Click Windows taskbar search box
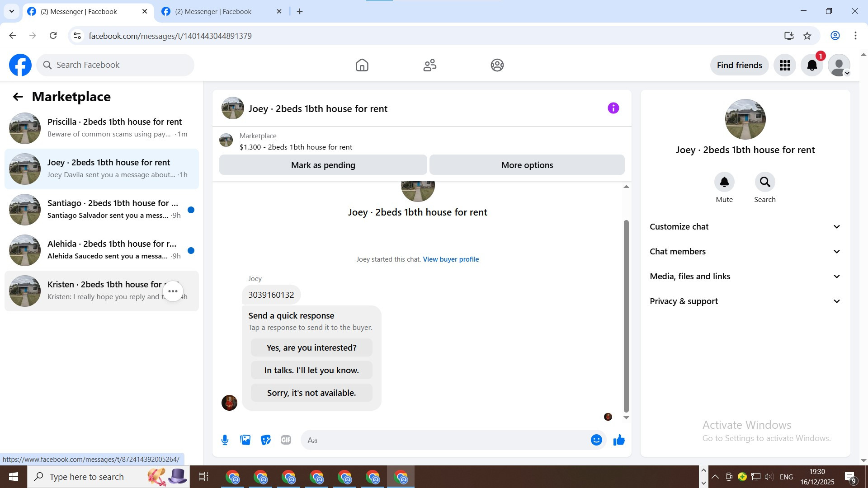 point(108,477)
